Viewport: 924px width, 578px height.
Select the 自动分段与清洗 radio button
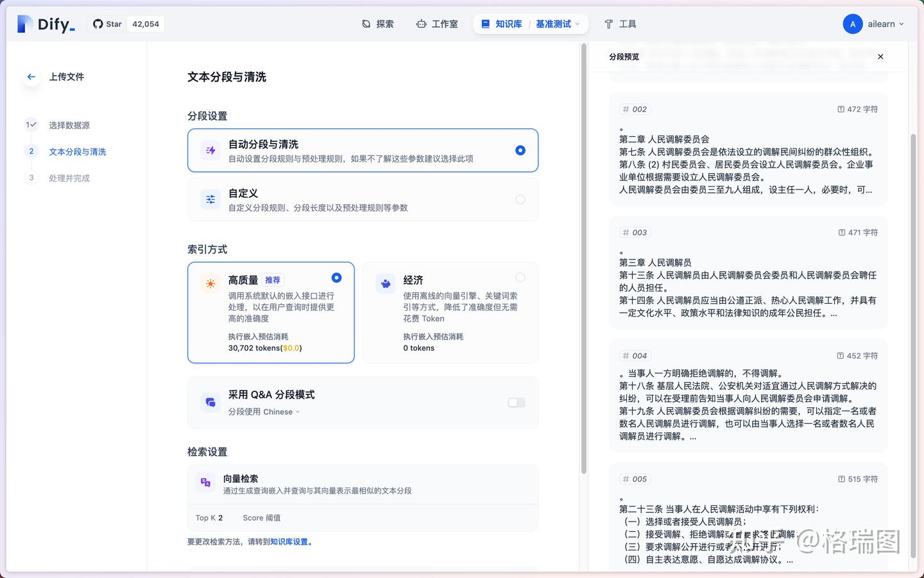click(x=520, y=150)
